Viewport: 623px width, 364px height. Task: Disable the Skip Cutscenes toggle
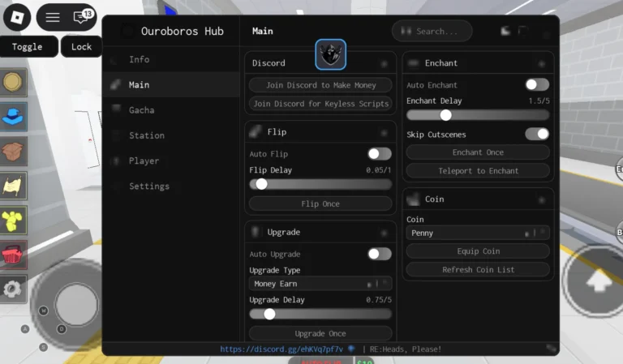pos(537,134)
